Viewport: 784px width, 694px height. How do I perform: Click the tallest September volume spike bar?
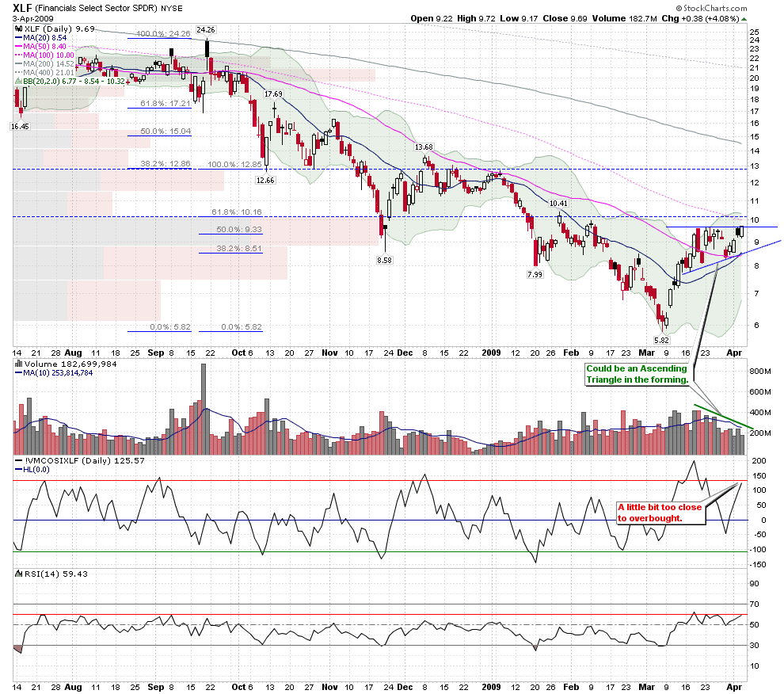(204, 409)
